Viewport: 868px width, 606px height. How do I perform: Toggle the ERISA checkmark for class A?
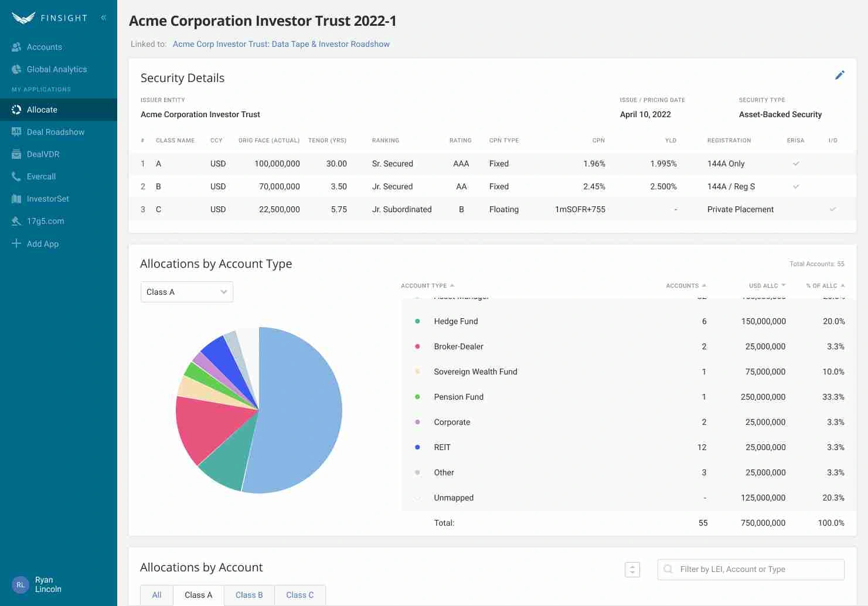tap(796, 164)
